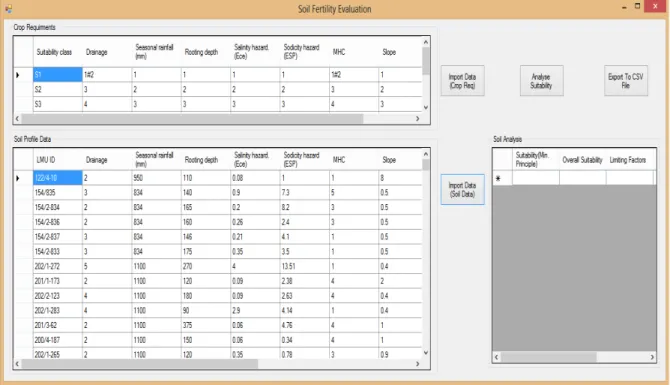This screenshot has height=385, width=670.
Task: Select the LMU ID cell 202/1-283
Action: (x=58, y=311)
